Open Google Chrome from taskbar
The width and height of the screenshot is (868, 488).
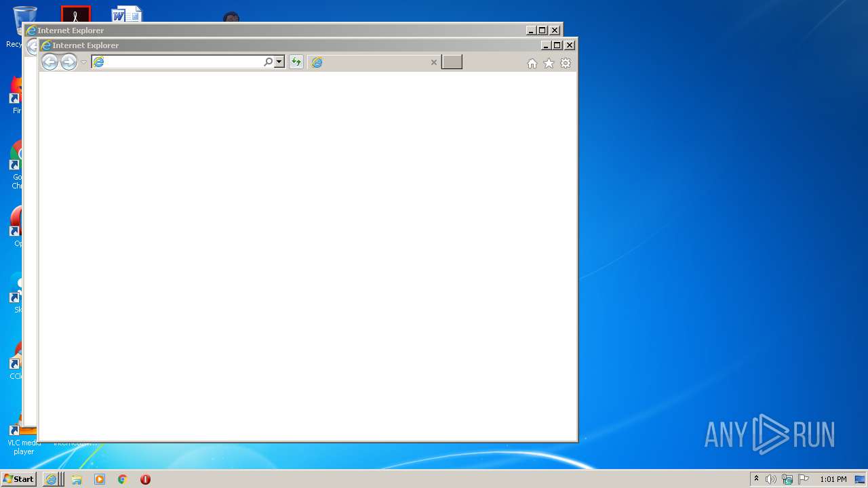coord(123,479)
